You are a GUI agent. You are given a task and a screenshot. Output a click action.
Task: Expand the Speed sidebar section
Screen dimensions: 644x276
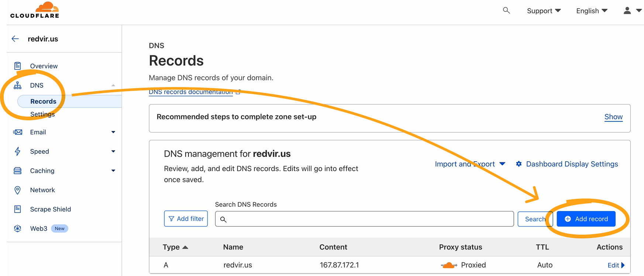point(113,151)
